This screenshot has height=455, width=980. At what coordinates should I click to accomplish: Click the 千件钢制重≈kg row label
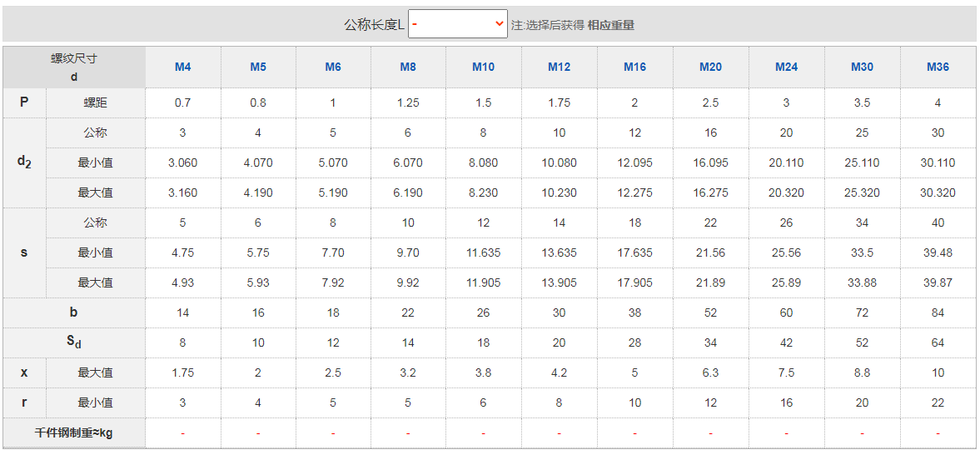[74, 432]
